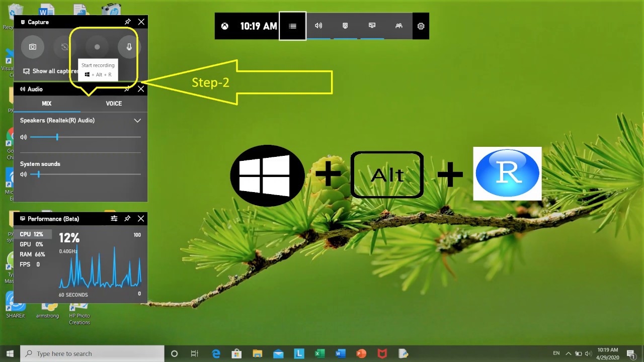This screenshot has height=362, width=644.
Task: Take a screenshot with the Capture camera button
Action: pos(33,47)
